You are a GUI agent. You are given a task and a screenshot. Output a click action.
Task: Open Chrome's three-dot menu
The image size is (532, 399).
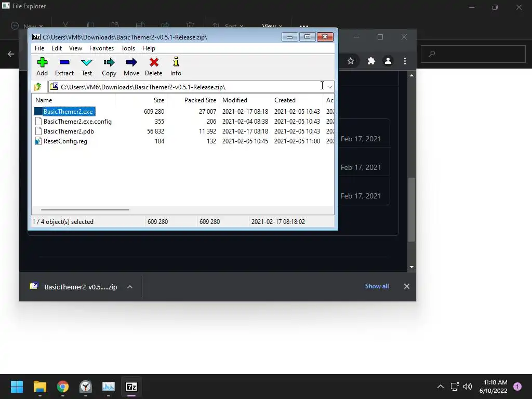[x=405, y=61]
